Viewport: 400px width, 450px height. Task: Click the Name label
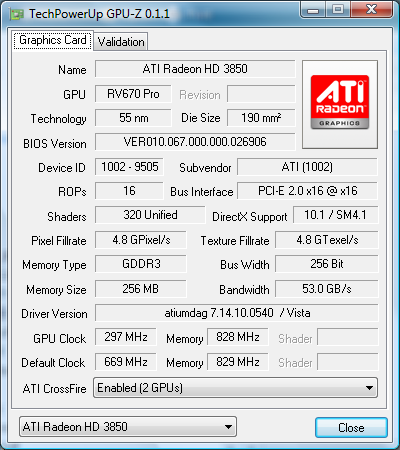point(72,70)
